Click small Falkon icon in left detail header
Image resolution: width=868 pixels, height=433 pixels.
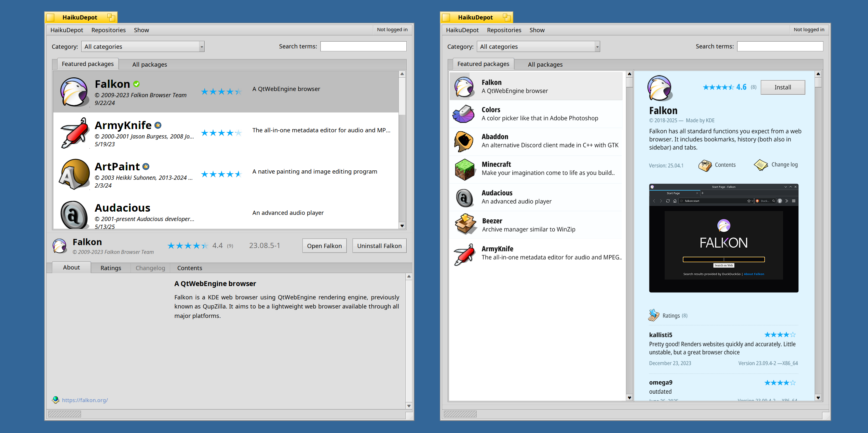point(60,246)
